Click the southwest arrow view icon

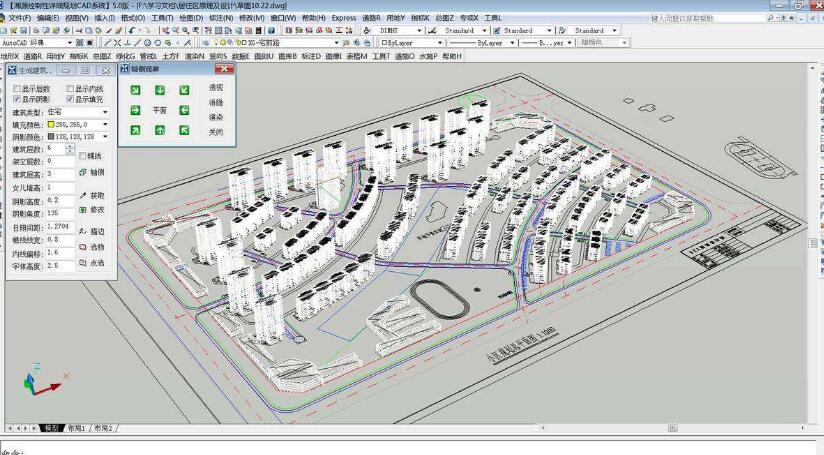tap(184, 90)
